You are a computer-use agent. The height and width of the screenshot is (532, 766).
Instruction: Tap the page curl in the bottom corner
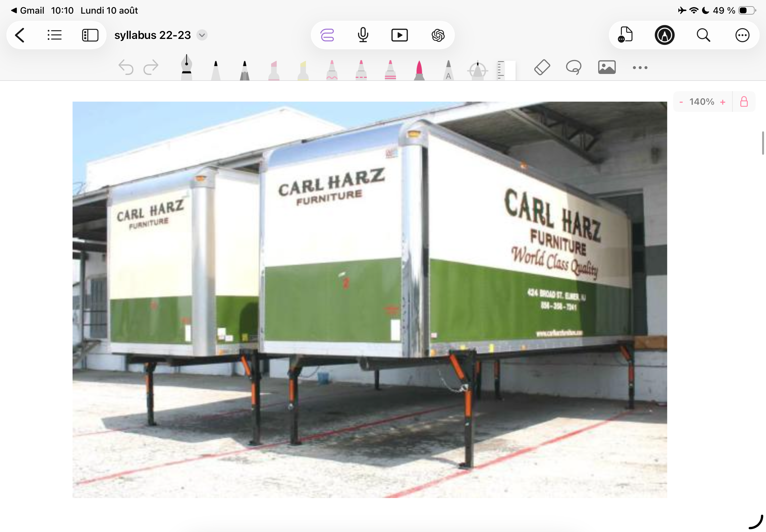click(756, 522)
